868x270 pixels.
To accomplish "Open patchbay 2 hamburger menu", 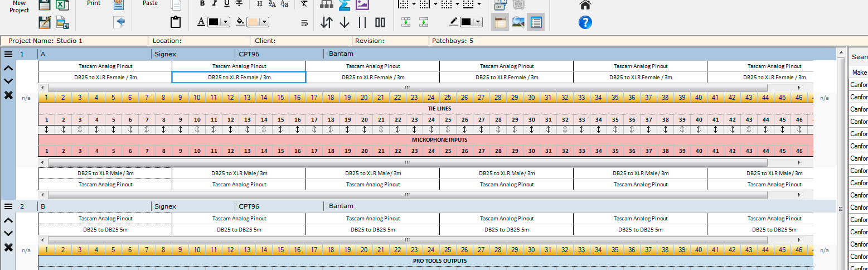I will click(8, 206).
